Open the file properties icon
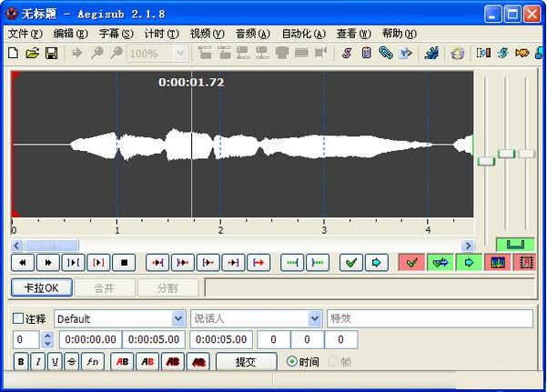Viewport: 547px width, 392px height. coord(366,54)
